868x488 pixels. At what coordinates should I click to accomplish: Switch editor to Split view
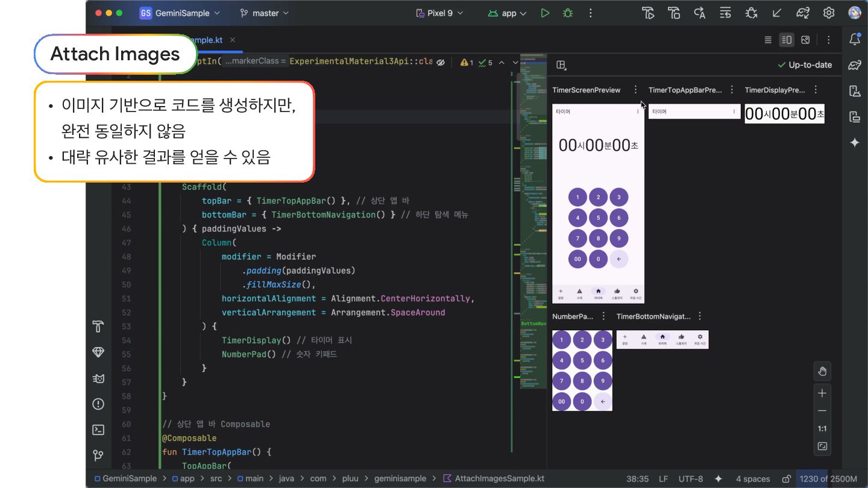787,40
